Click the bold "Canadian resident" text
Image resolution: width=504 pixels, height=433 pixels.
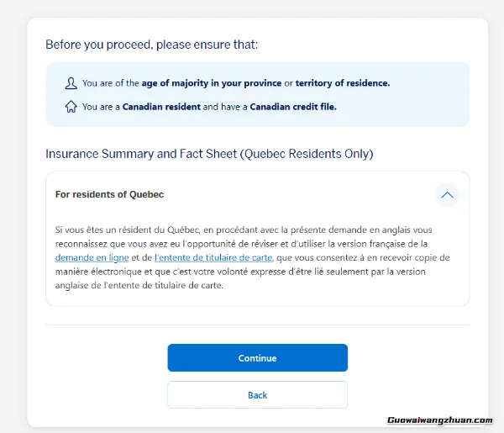[161, 107]
